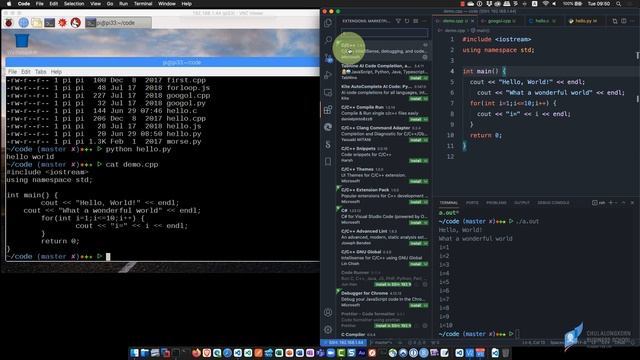The image size is (640, 360).
Task: Open the macOS Apple menu
Action: tap(9, 4)
